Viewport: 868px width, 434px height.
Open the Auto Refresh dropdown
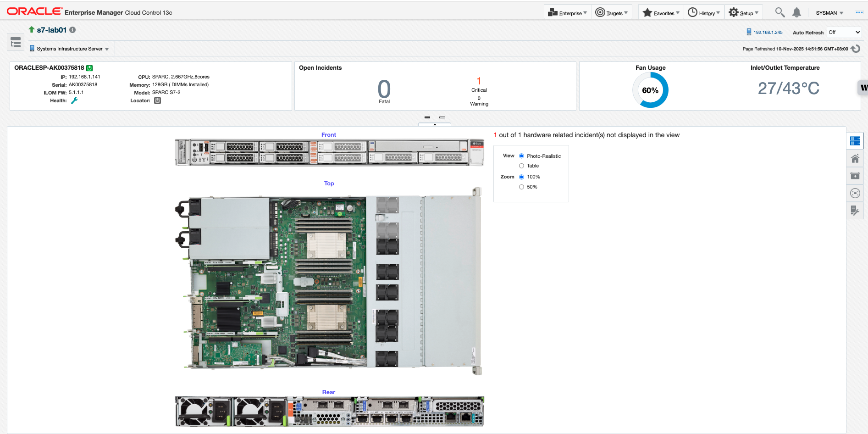click(x=844, y=32)
